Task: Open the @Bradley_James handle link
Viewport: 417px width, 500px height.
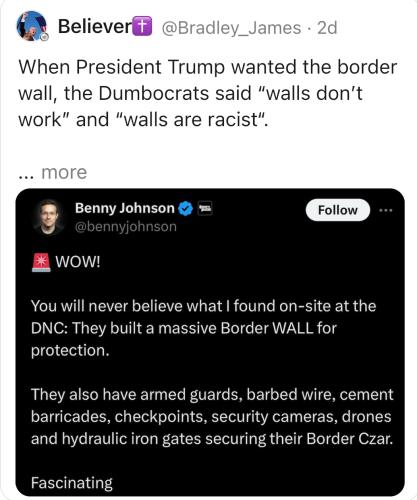Action: 231,28
